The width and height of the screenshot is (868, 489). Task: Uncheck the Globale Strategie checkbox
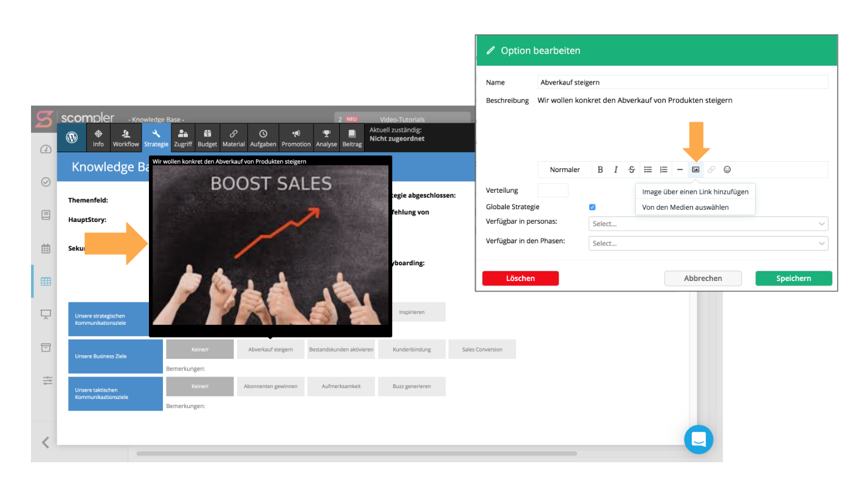click(x=592, y=207)
